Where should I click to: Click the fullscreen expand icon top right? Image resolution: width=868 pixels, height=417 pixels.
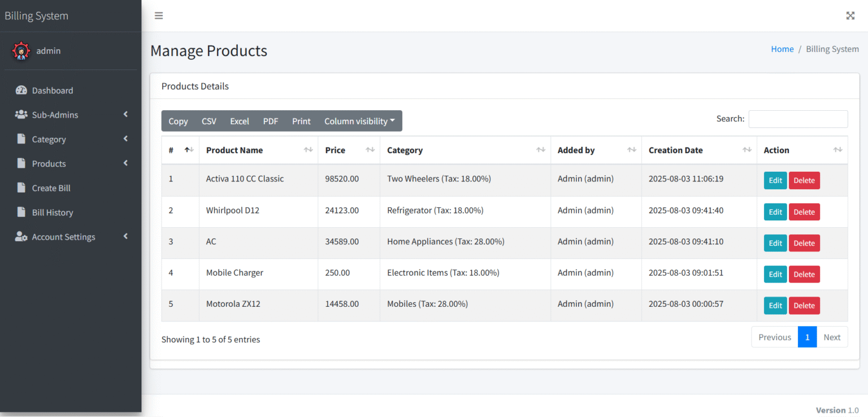coord(850,15)
